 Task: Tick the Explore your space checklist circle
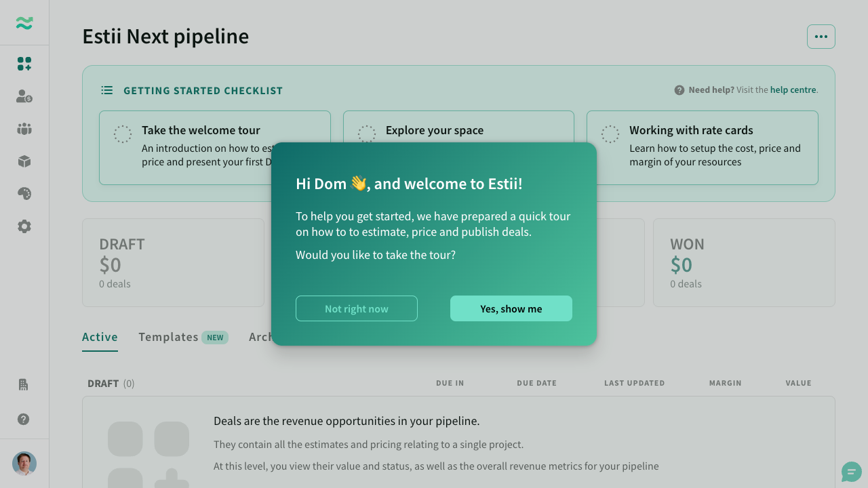(367, 134)
